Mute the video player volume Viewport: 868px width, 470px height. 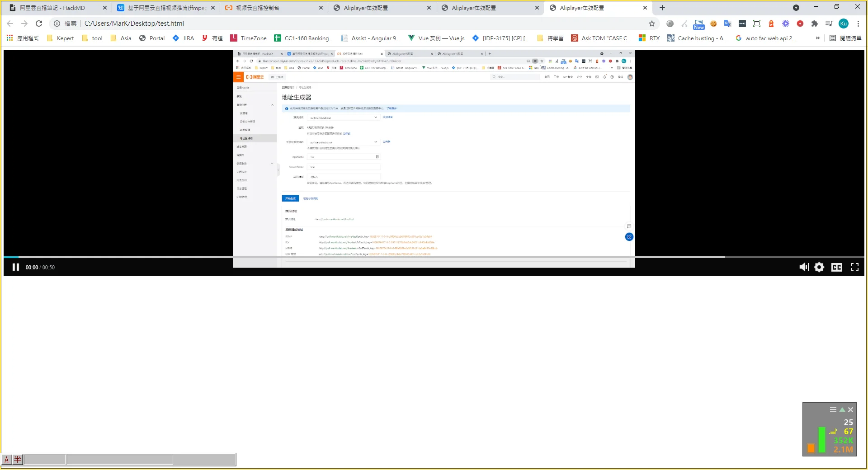[x=804, y=267]
